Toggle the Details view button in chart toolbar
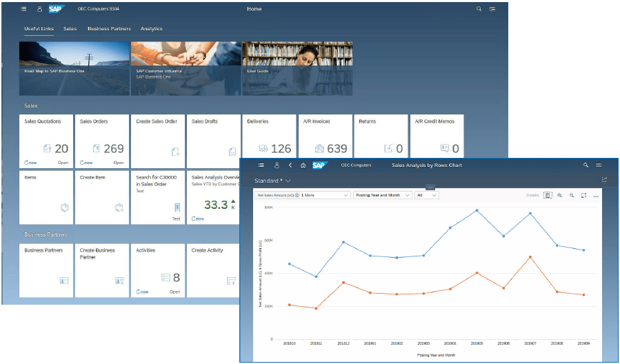Viewport: 620px width, 364px height. pos(548,196)
